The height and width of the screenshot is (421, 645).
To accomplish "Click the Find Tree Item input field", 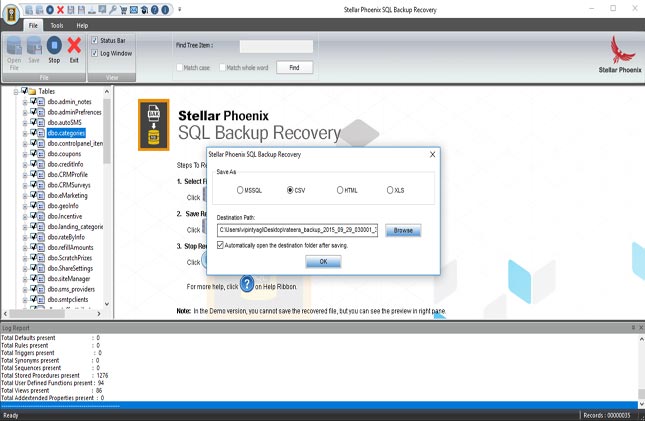I will click(x=276, y=46).
